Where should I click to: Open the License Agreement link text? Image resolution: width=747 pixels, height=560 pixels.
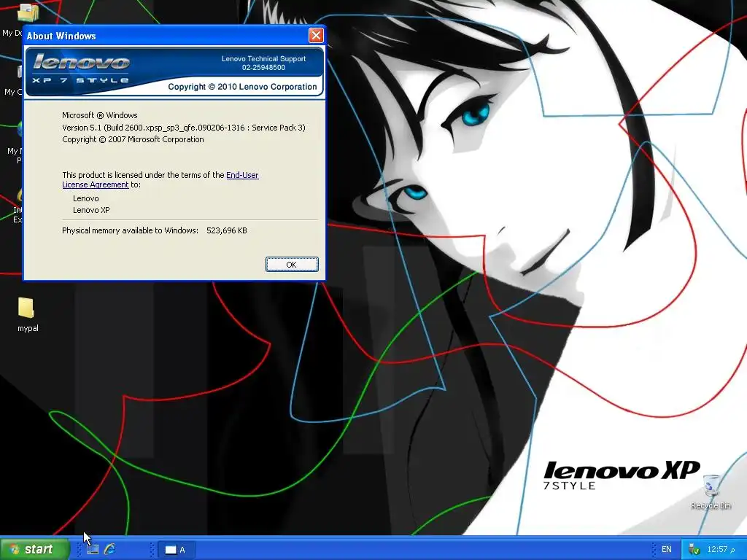click(x=96, y=184)
